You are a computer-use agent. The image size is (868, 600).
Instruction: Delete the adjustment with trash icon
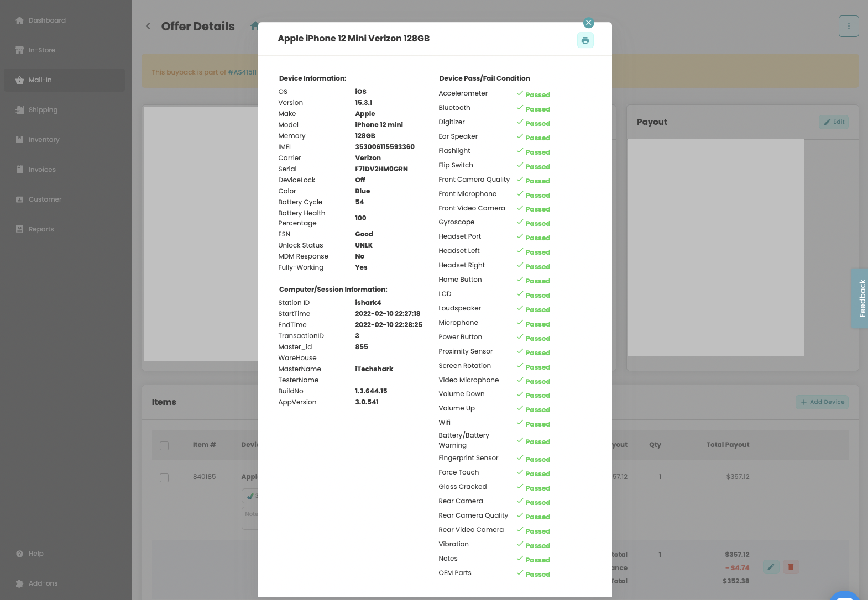coord(791,567)
